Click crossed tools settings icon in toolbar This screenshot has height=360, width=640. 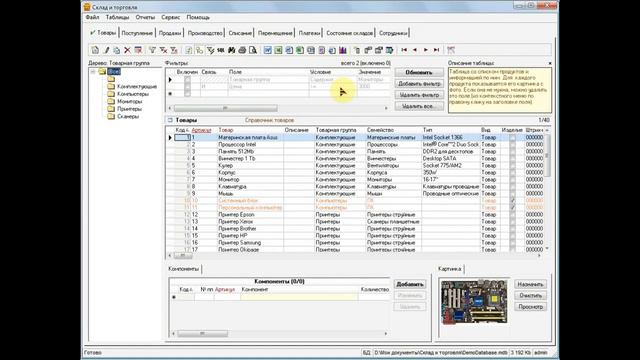(x=451, y=50)
